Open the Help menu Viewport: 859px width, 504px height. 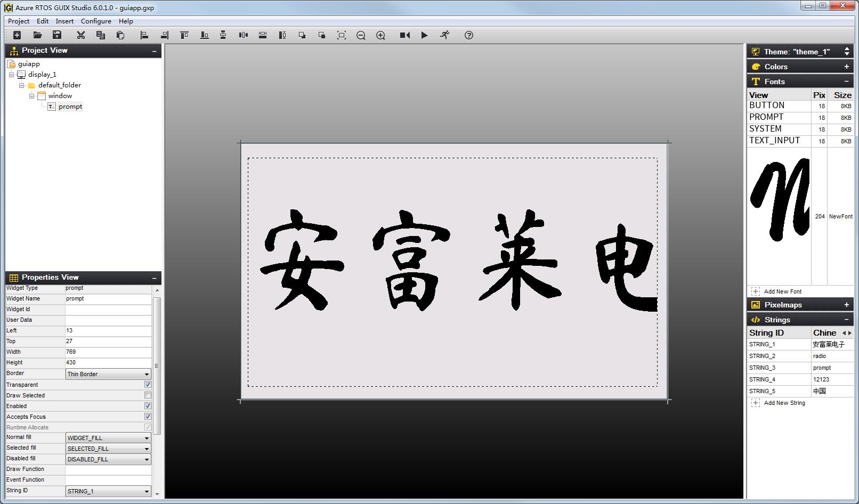point(126,21)
